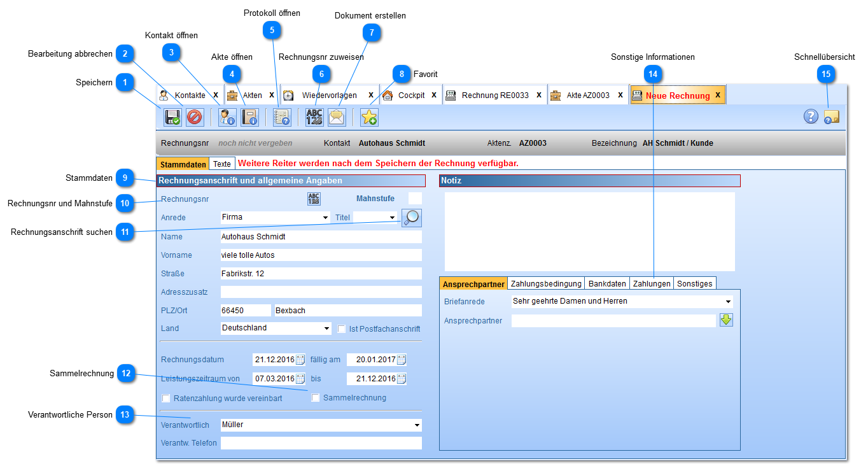Open the Sonstiges tab
Image resolution: width=868 pixels, height=466 pixels.
tap(695, 283)
